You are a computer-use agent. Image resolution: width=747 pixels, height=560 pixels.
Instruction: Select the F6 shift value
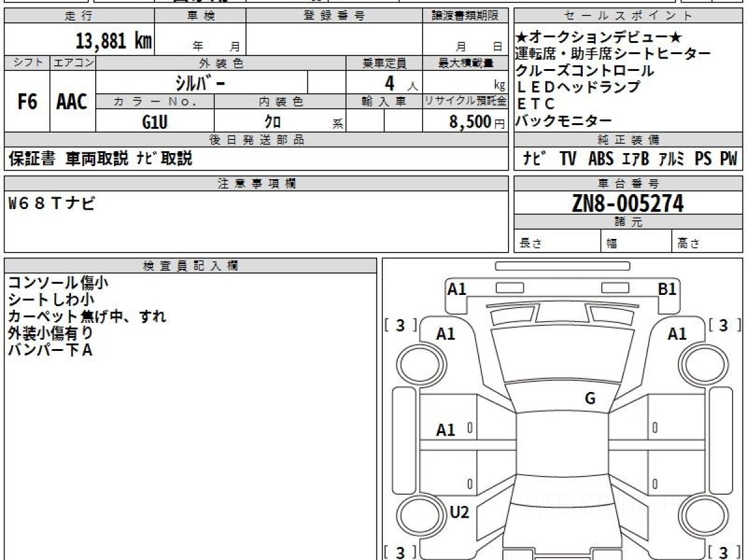tap(27, 102)
